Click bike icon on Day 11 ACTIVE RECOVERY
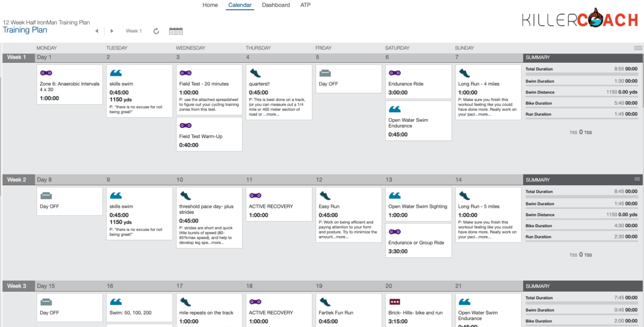Viewport: 644px width, 327px height. click(x=255, y=195)
